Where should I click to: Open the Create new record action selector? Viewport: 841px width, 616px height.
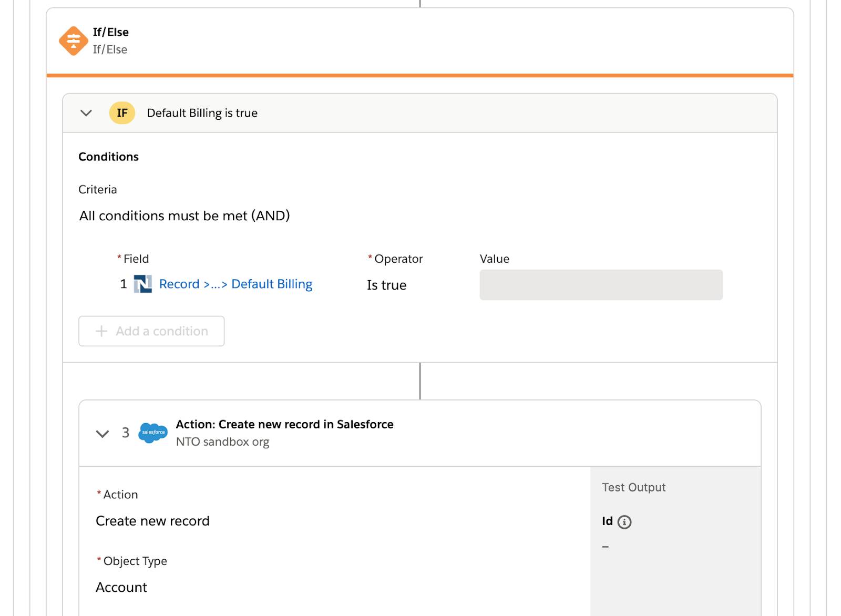click(x=152, y=521)
